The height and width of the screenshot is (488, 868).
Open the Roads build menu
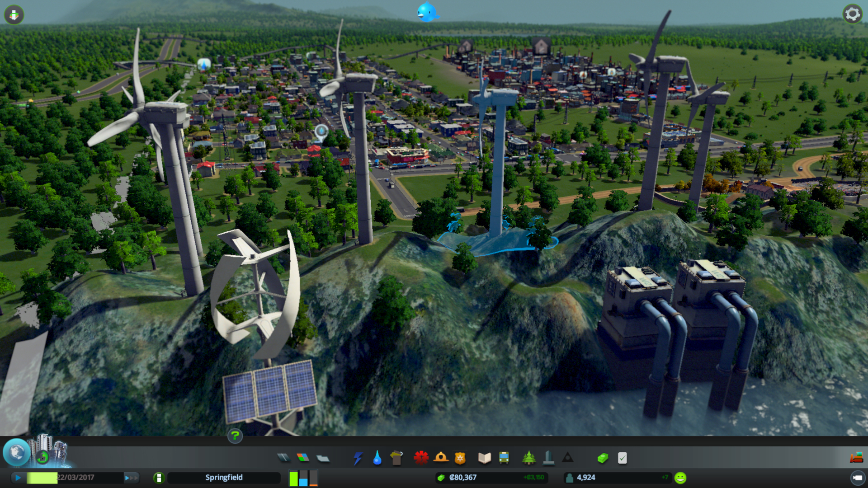(283, 458)
